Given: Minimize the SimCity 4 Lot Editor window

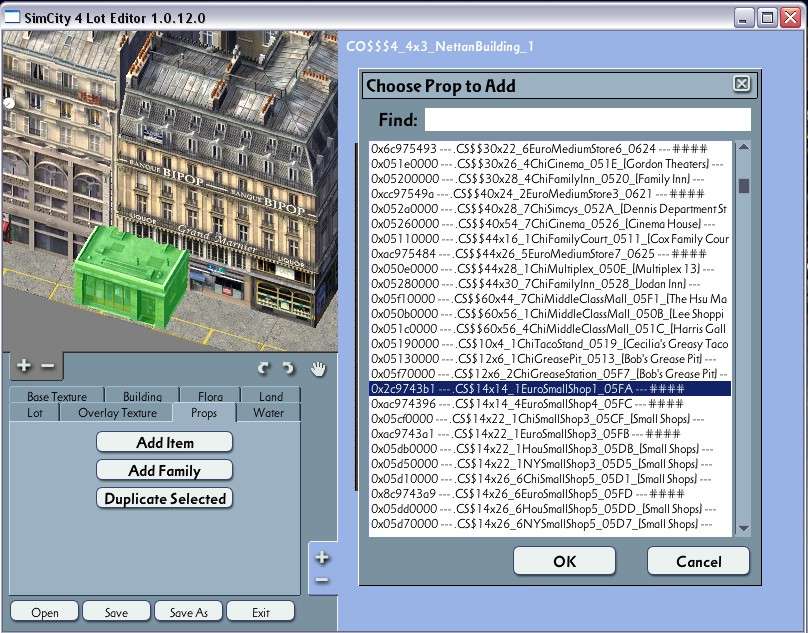Looking at the screenshot, I should (x=743, y=18).
